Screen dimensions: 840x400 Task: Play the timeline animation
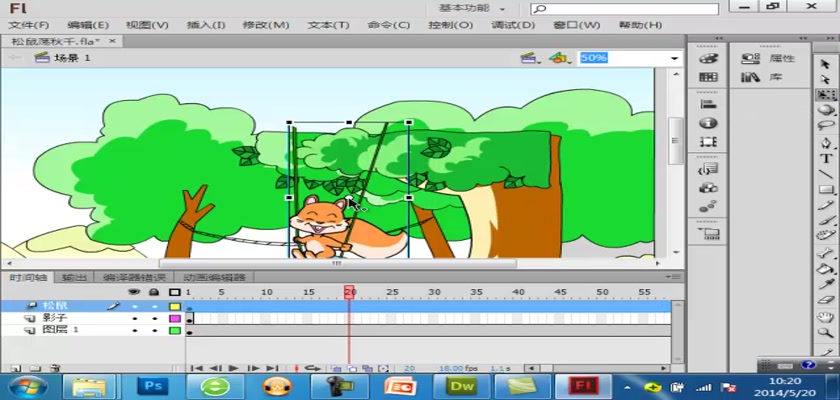233,368
